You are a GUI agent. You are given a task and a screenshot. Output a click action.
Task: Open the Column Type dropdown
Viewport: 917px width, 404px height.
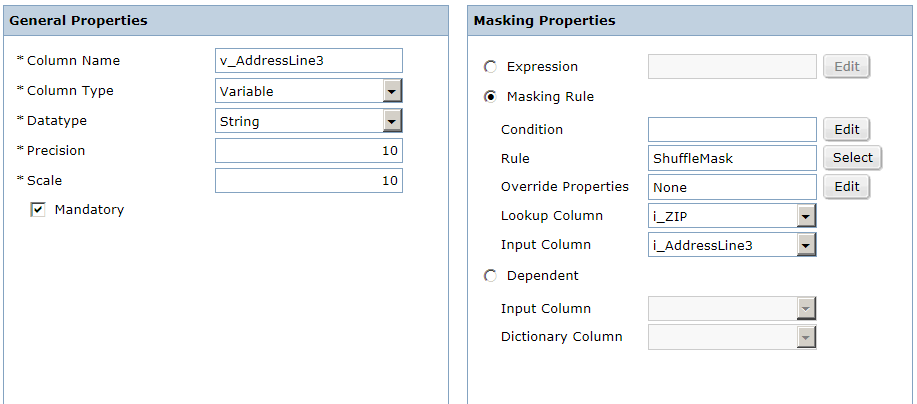392,91
